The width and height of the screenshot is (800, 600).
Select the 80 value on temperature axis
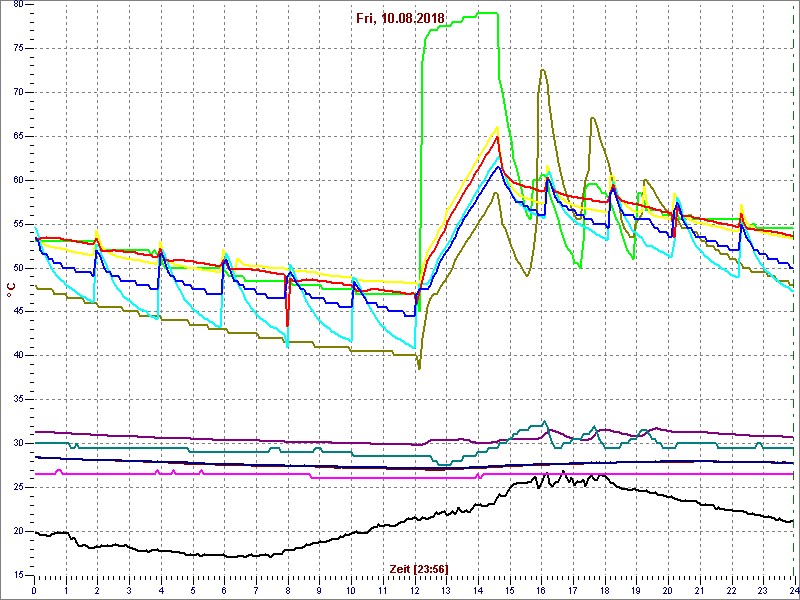click(18, 5)
